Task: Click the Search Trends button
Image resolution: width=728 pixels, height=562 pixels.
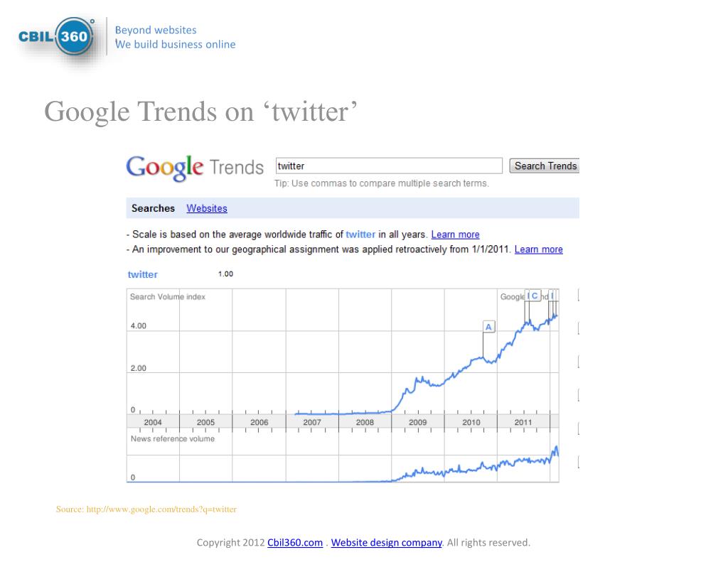Action: [x=545, y=166]
